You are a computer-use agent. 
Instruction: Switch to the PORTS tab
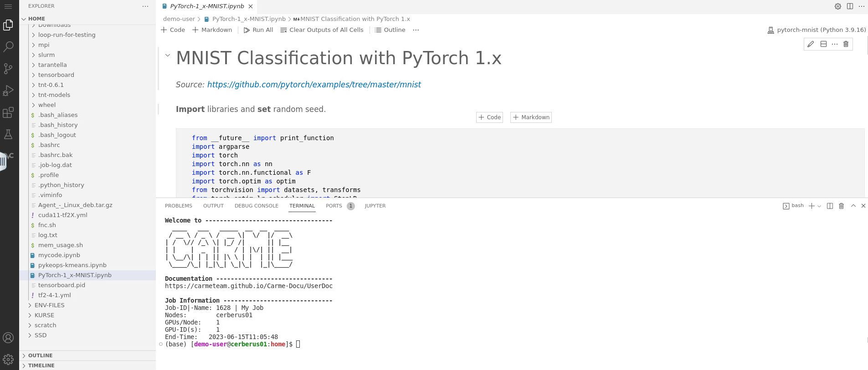click(340, 206)
